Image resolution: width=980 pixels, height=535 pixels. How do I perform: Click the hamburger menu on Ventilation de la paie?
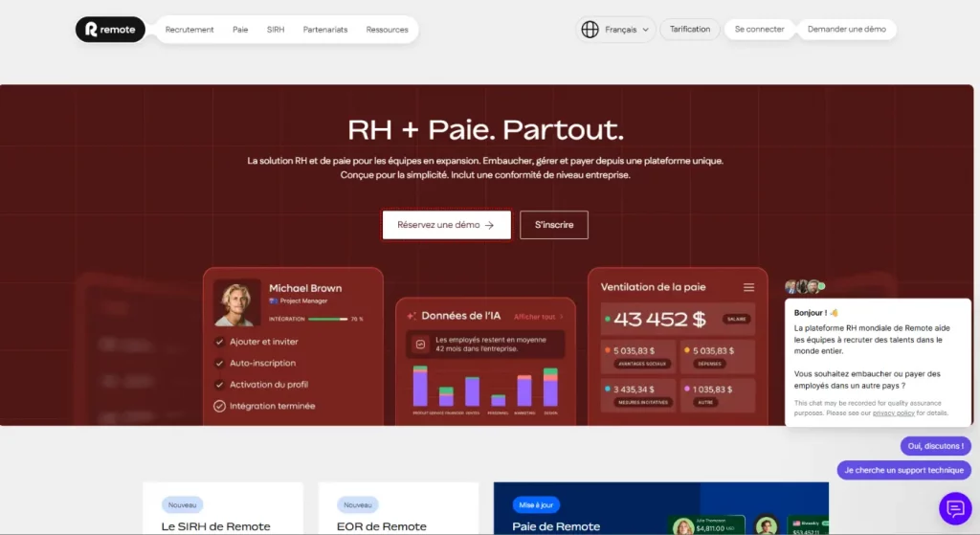[748, 287]
